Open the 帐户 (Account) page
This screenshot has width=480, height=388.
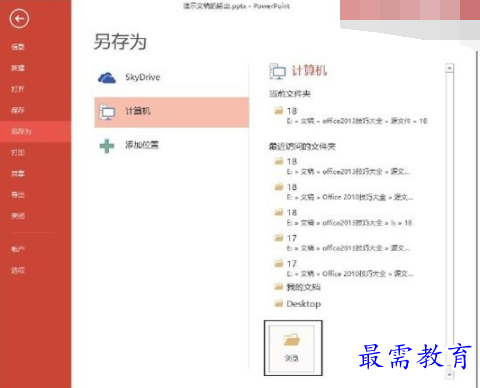[x=18, y=249]
